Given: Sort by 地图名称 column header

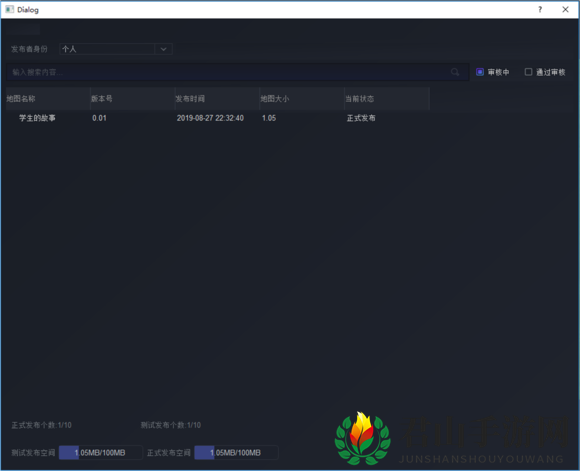Looking at the screenshot, I should coord(48,99).
